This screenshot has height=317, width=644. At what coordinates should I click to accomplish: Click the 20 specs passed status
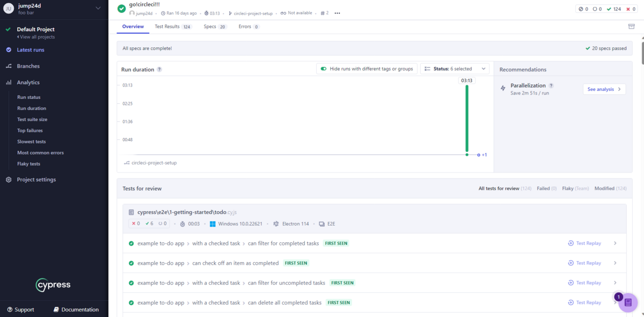pos(606,48)
